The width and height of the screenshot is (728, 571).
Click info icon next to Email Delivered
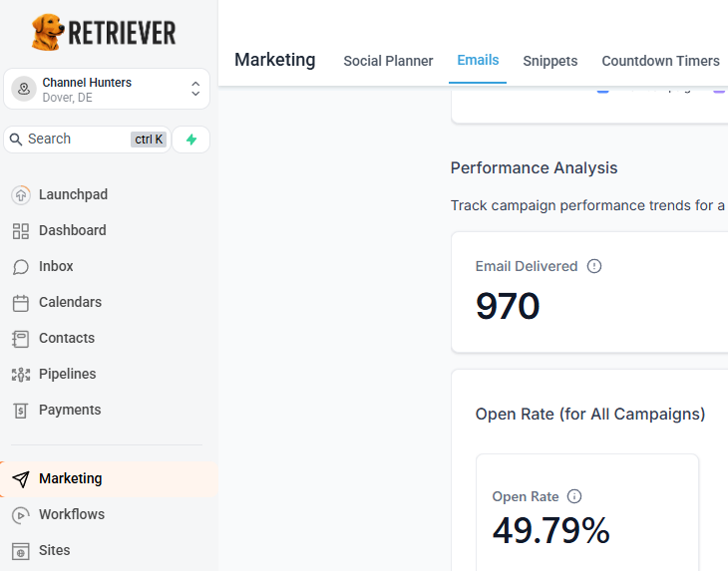594,266
